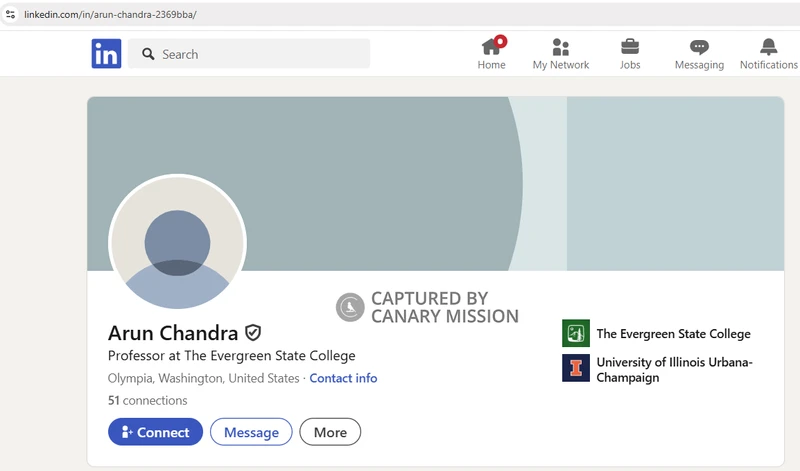The height and width of the screenshot is (471, 800).
Task: Open the Contact info link
Action: click(x=343, y=378)
